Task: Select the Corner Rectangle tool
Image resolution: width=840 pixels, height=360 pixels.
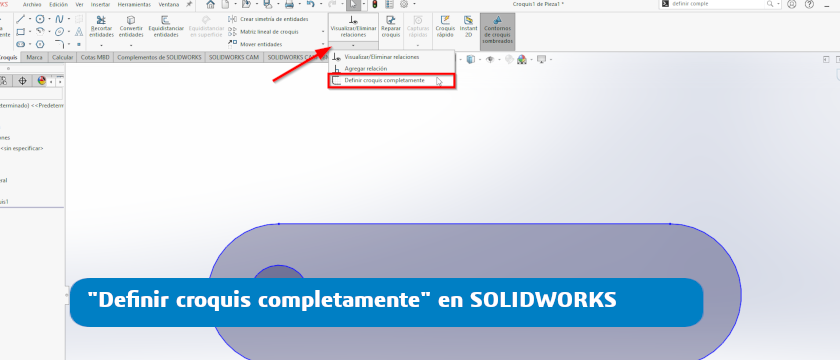Action: pyautogui.click(x=20, y=32)
